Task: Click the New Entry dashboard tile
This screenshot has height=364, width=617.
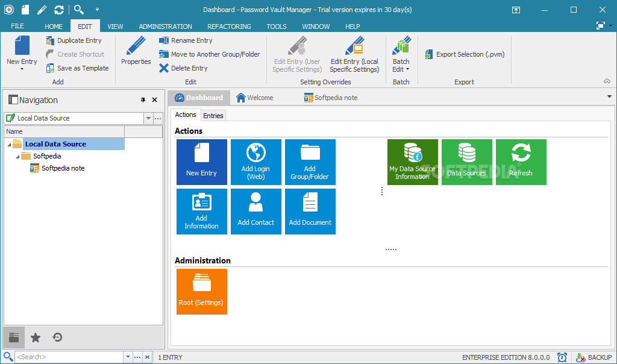Action: (201, 162)
